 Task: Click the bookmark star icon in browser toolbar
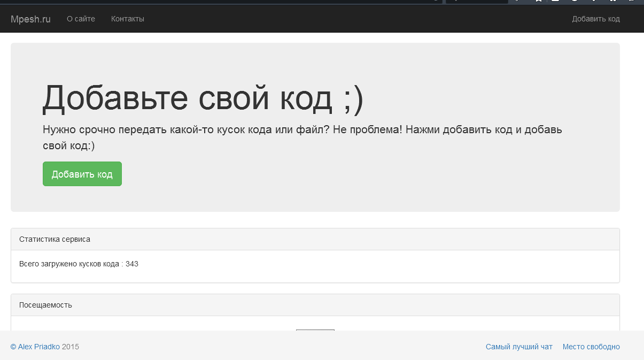(539, 1)
